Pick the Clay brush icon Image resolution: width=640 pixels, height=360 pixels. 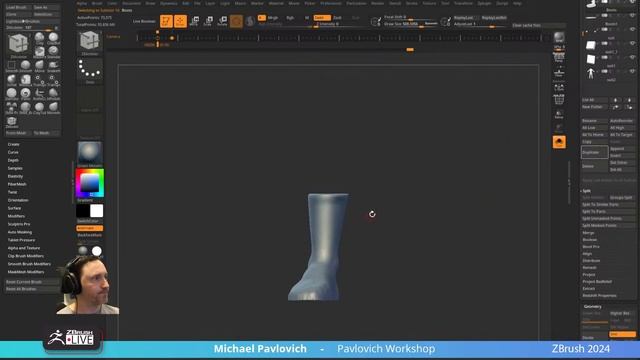[40, 38]
